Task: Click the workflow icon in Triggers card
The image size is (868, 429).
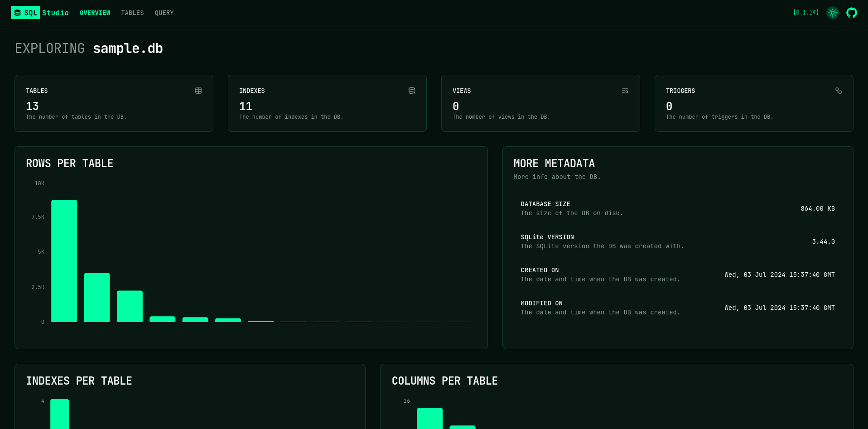Action: (839, 91)
